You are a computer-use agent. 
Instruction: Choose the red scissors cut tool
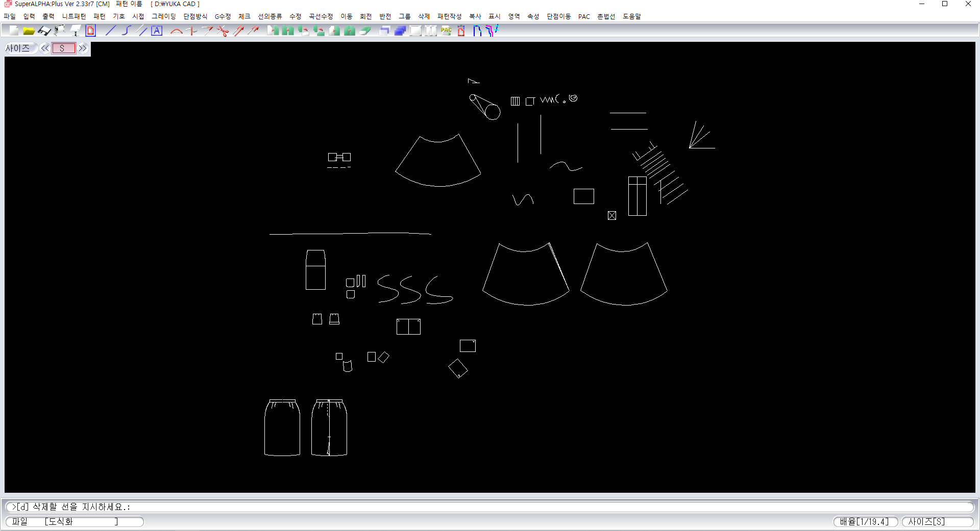223,31
